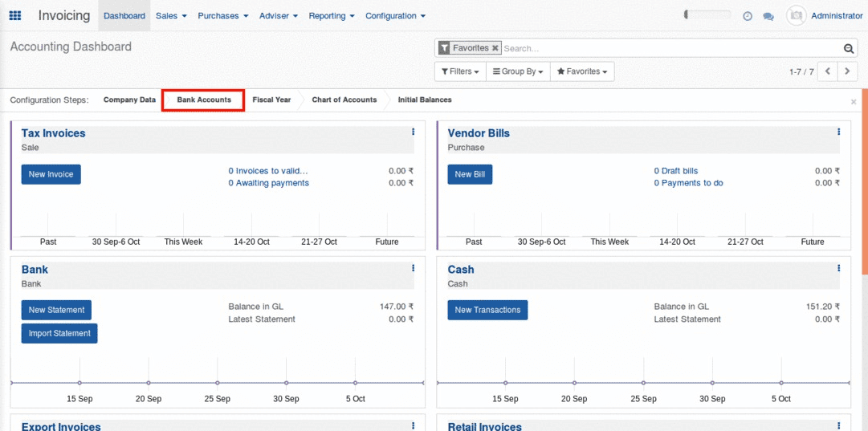Expand the Filters dropdown
This screenshot has height=431, width=868.
pos(460,71)
